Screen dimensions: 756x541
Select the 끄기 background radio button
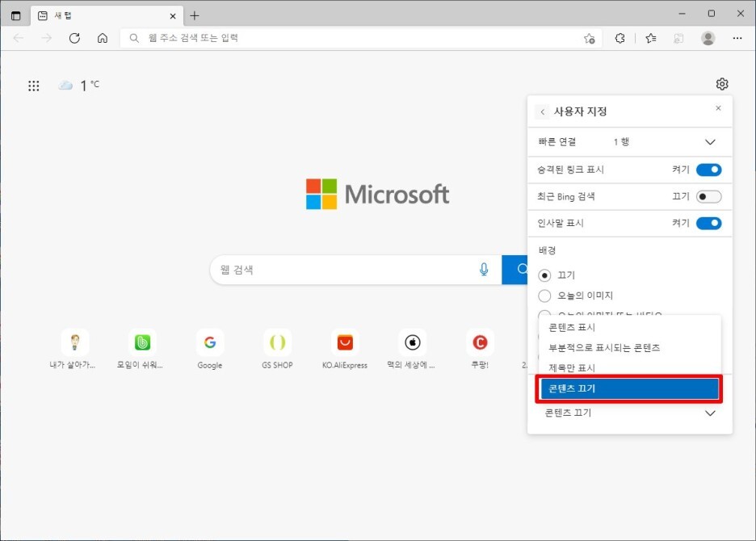[544, 275]
